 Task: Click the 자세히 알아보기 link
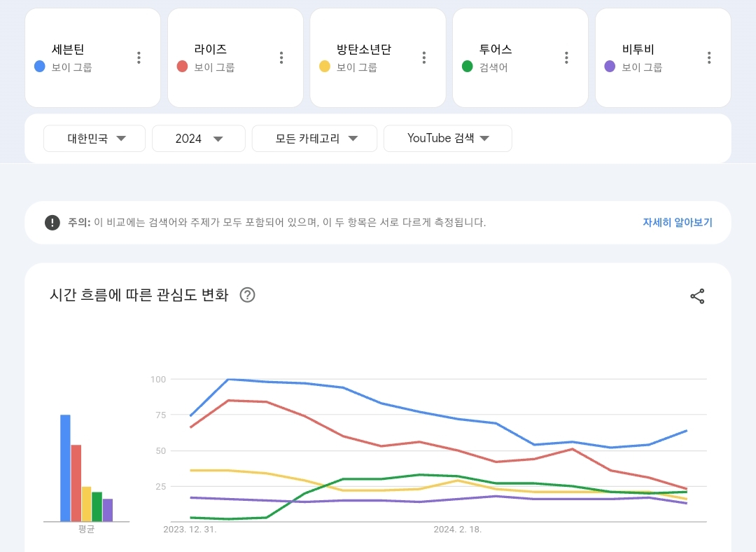coord(677,223)
